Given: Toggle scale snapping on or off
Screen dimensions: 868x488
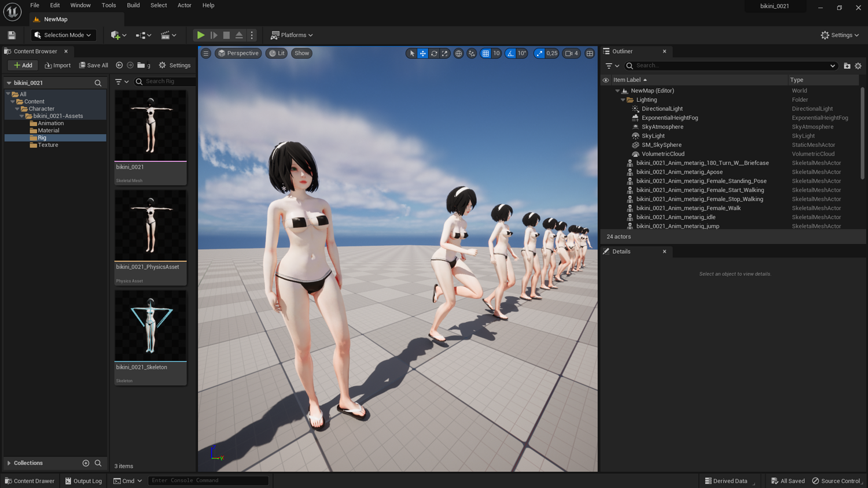Looking at the screenshot, I should point(539,53).
